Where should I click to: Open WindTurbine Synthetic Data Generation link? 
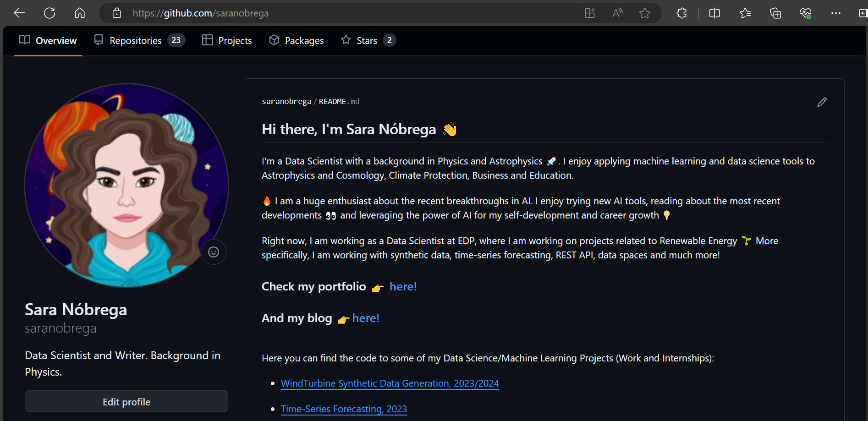click(x=390, y=383)
